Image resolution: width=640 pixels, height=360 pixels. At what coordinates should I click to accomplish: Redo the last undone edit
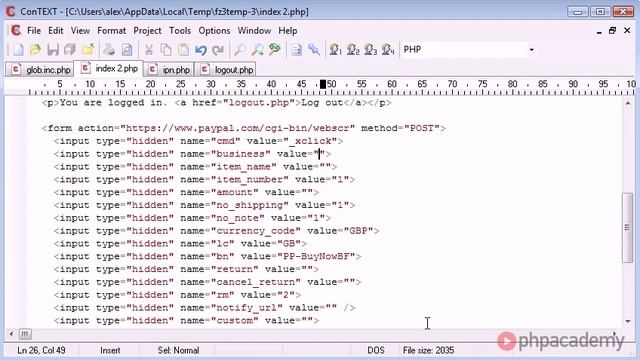[218, 50]
